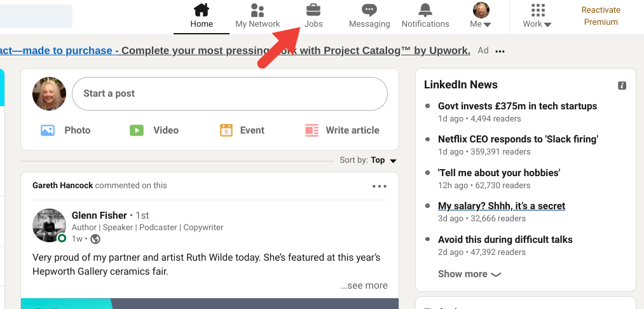Viewport: 644px width, 309px height.
Task: Click the LinkedIn News info icon
Action: tap(622, 85)
